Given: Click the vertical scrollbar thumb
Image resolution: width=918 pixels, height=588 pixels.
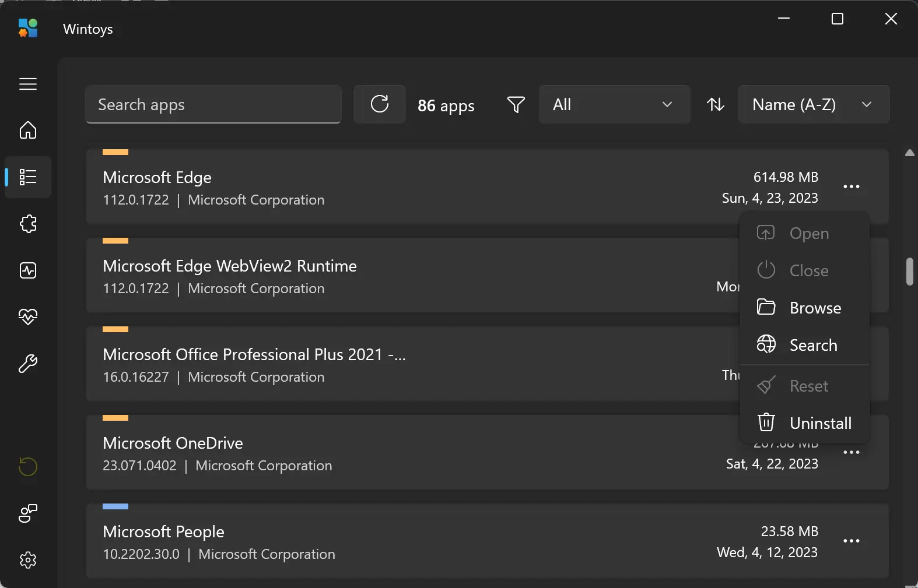Looking at the screenshot, I should point(909,272).
